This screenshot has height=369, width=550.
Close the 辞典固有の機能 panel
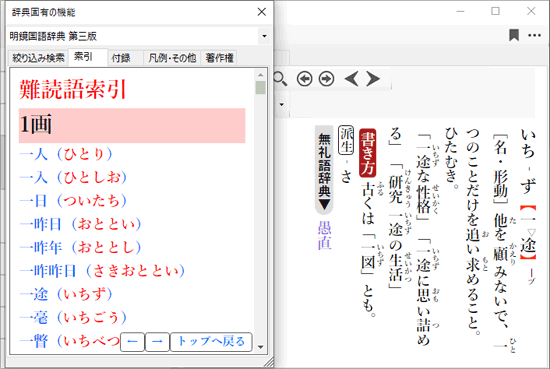coord(262,12)
